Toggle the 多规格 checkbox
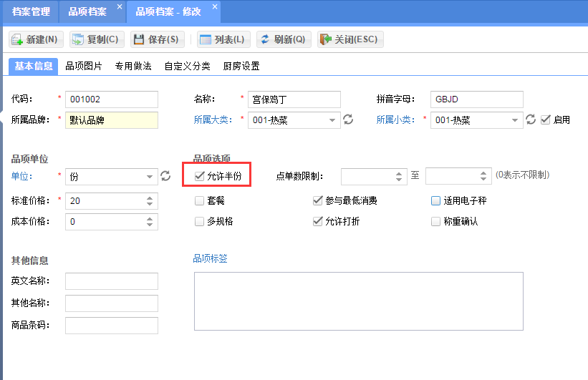 point(200,221)
